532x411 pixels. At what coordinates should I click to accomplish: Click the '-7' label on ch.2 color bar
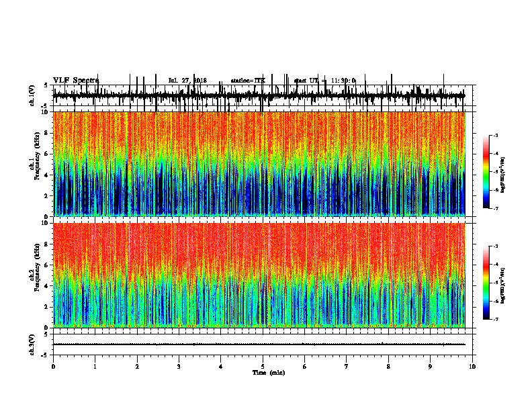click(495, 319)
